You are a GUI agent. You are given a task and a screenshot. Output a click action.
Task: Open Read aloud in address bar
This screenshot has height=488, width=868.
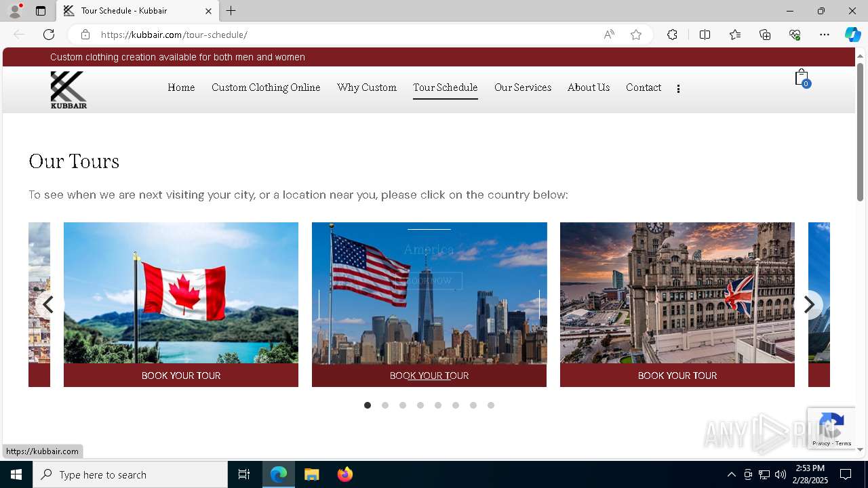click(x=609, y=35)
